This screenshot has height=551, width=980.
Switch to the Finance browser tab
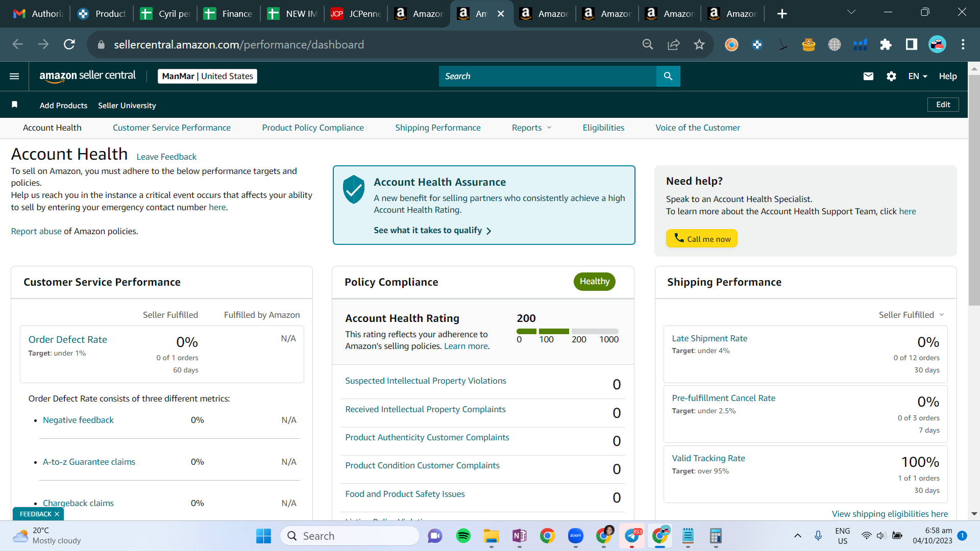click(229, 14)
